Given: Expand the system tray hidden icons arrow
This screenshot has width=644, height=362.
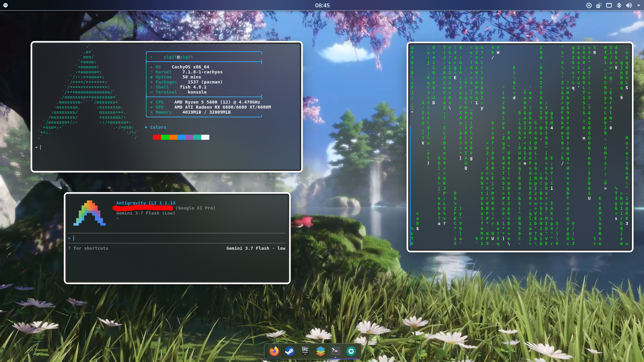Looking at the screenshot, I should click(638, 5).
